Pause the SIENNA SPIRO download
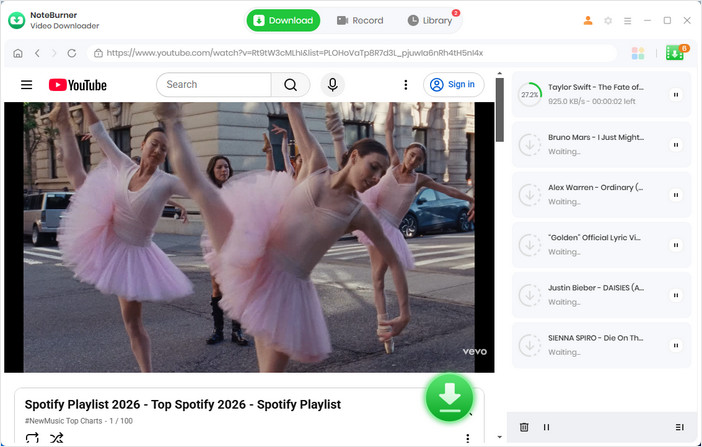Image resolution: width=702 pixels, height=447 pixels. [x=676, y=345]
